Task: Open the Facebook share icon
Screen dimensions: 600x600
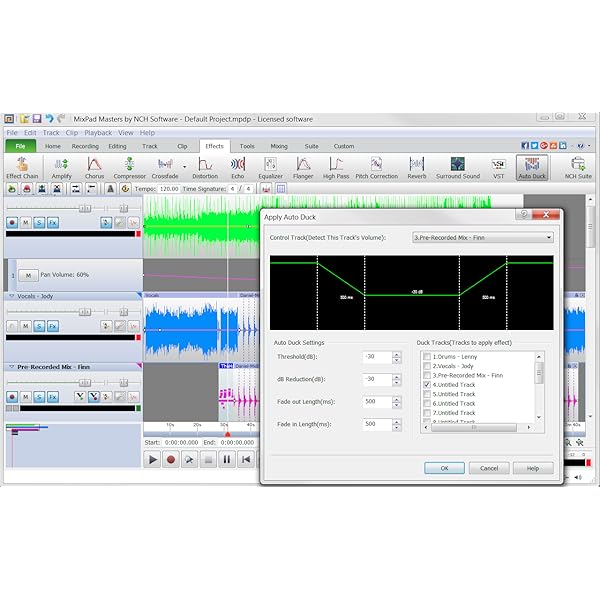Action: click(x=525, y=146)
